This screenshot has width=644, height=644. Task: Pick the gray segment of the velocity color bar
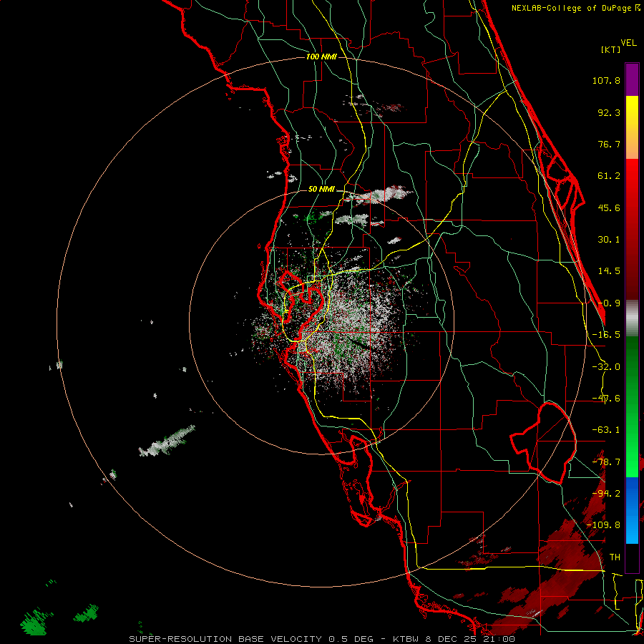pos(632,318)
